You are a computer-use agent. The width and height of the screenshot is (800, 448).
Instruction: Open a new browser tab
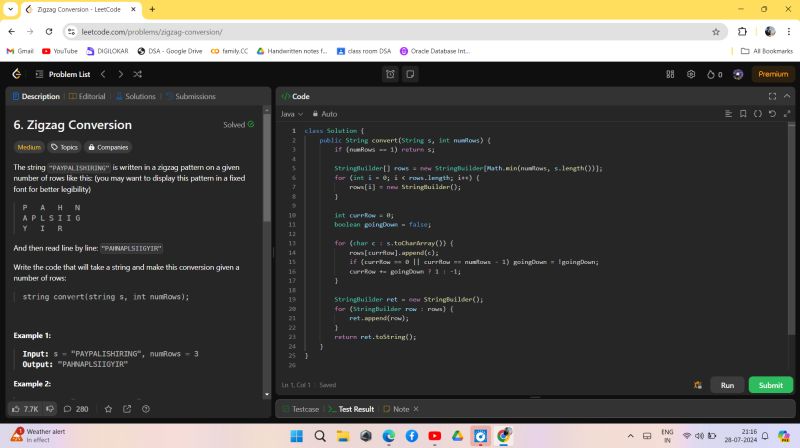[x=152, y=9]
